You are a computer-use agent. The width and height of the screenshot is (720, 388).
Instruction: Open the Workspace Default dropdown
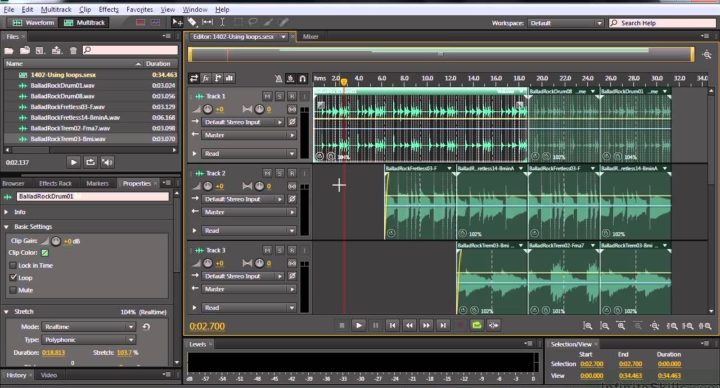point(566,23)
